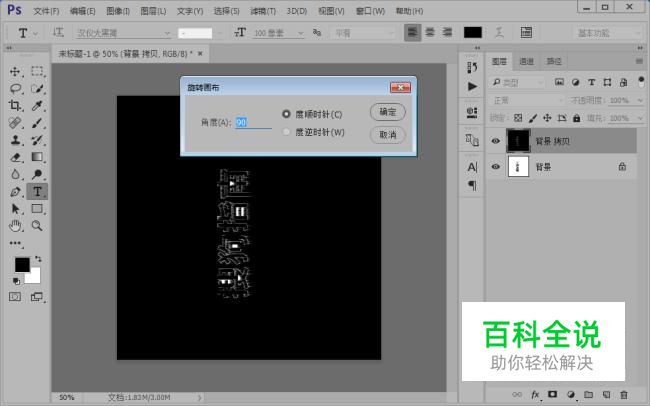Image resolution: width=650 pixels, height=406 pixels.
Task: Select the Spot Healing Brush tool
Action: tap(15, 123)
